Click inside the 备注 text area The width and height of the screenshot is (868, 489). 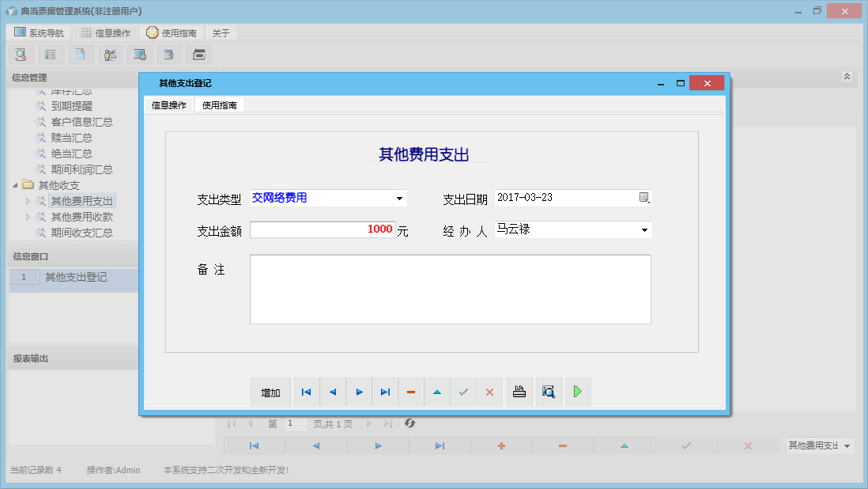click(451, 289)
